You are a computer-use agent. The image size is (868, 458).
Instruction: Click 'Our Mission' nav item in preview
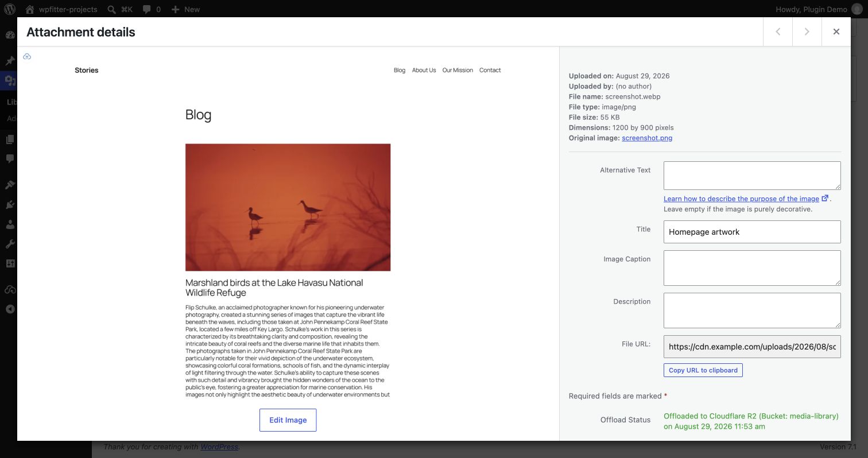pyautogui.click(x=458, y=70)
